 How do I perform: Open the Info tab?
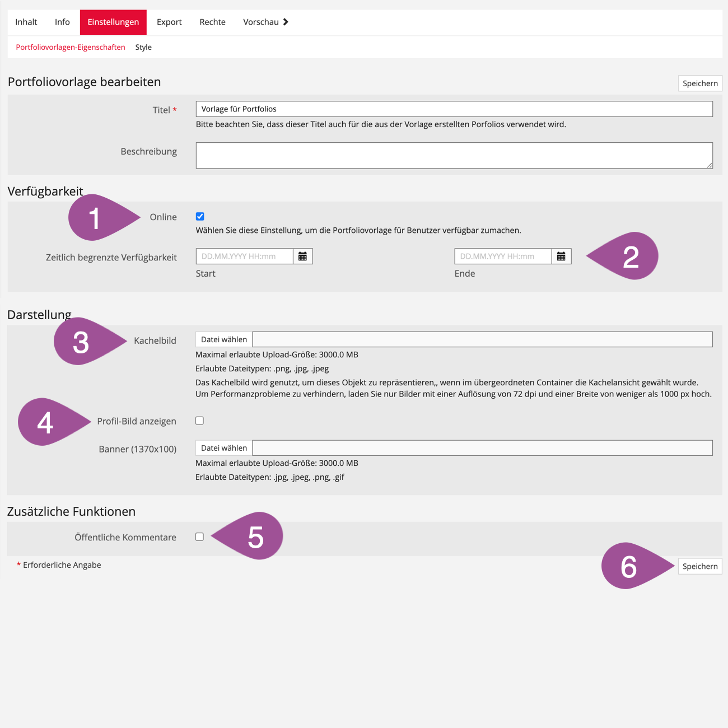pyautogui.click(x=62, y=22)
